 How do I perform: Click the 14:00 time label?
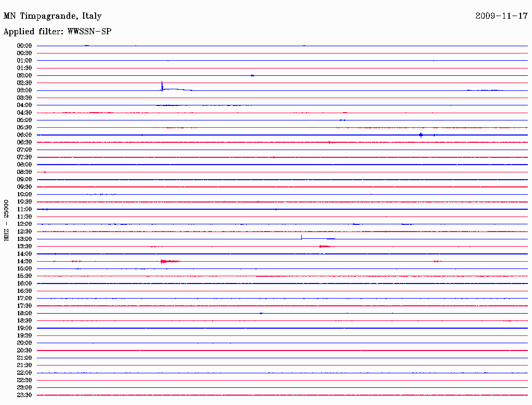tap(24, 254)
